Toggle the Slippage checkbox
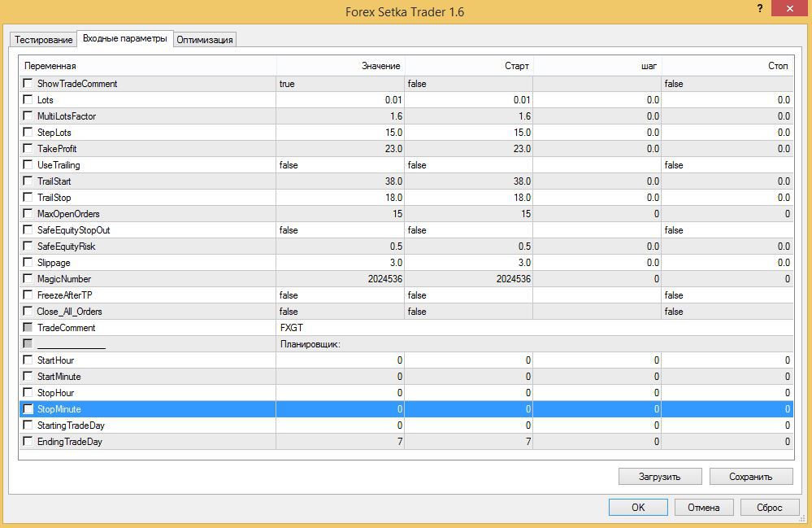 pos(28,262)
